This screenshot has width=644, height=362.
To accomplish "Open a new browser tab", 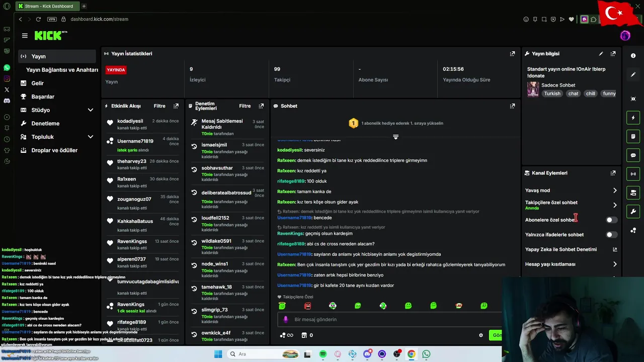I will click(84, 6).
